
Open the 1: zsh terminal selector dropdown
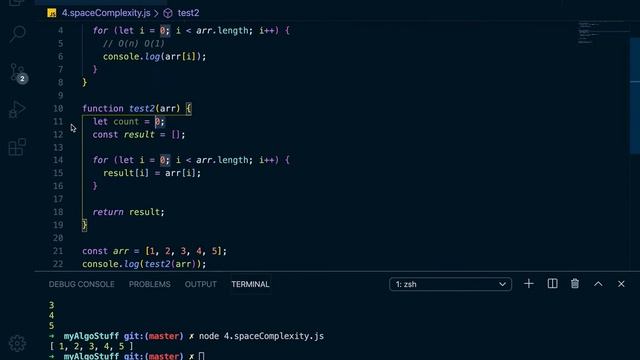[450, 284]
